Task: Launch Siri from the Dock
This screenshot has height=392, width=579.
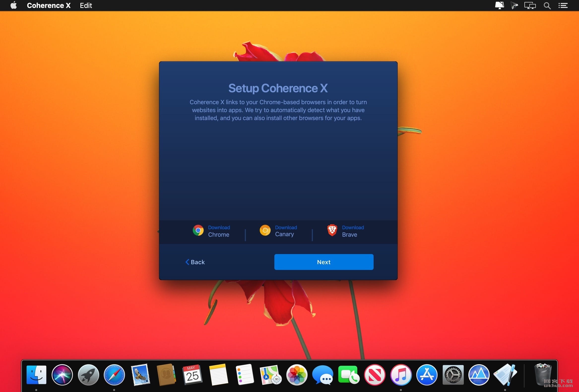Action: pyautogui.click(x=62, y=375)
